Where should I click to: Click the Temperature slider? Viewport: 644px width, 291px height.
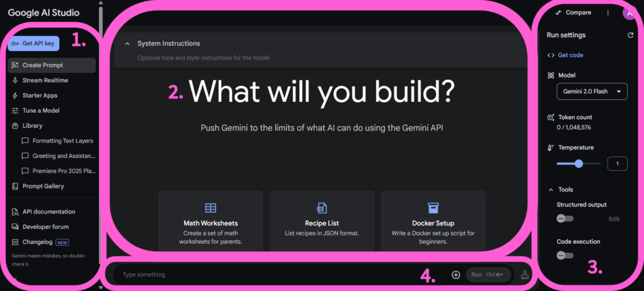click(x=579, y=164)
